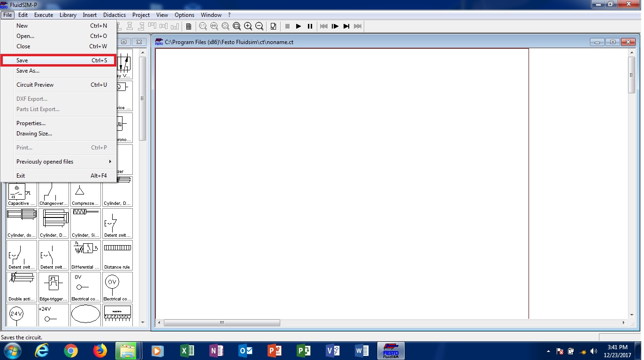Toggle the grid display toolbar icon

(189, 26)
